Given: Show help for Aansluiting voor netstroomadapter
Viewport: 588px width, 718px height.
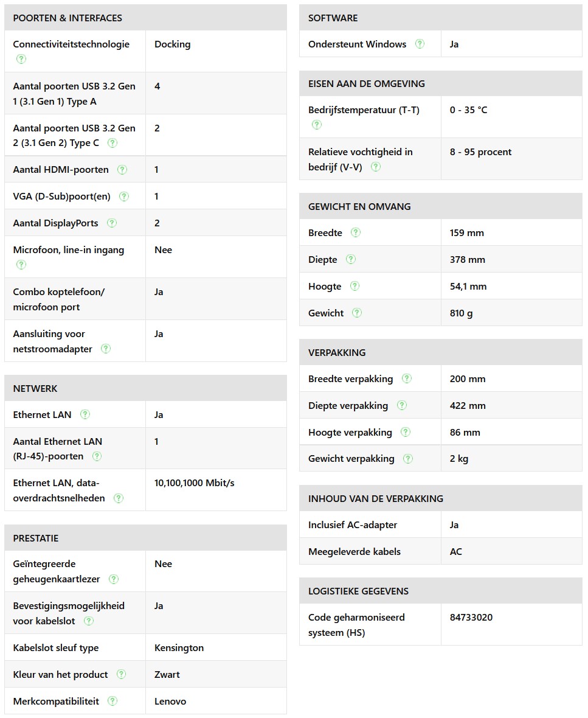Looking at the screenshot, I should tap(106, 349).
